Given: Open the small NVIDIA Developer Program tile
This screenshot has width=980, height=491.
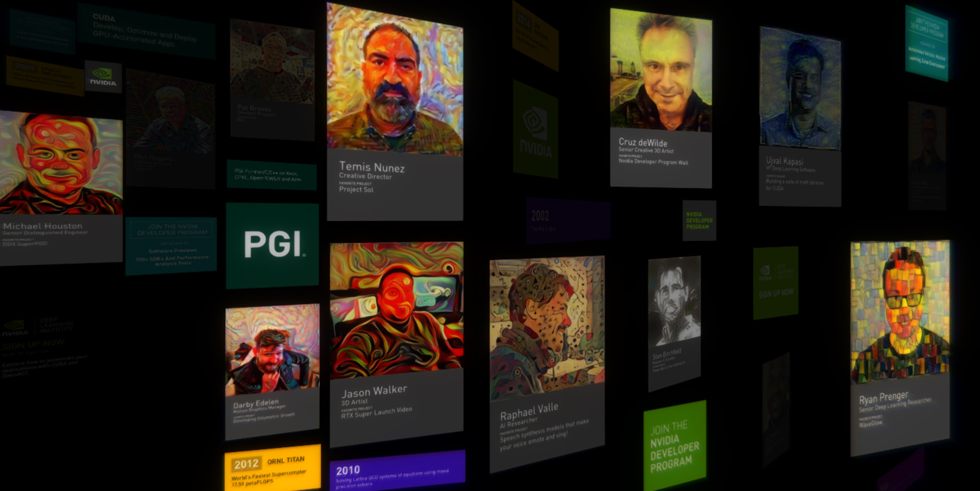Looking at the screenshot, I should pyautogui.click(x=699, y=221).
